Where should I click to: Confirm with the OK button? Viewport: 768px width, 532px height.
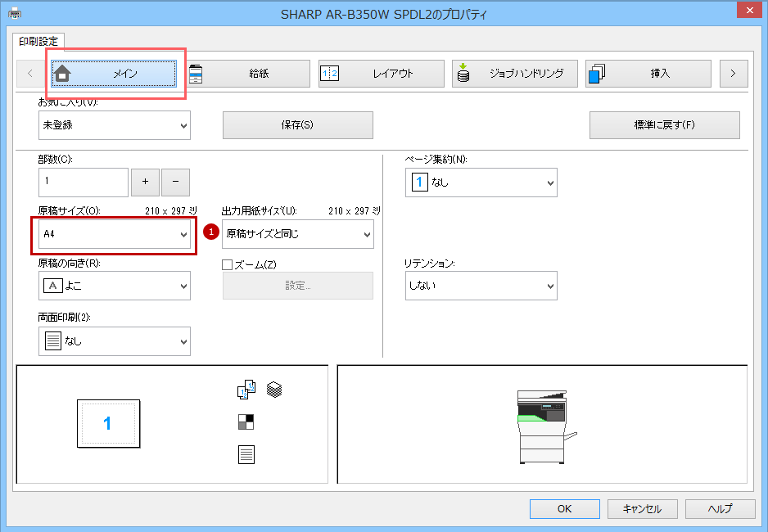(565, 509)
